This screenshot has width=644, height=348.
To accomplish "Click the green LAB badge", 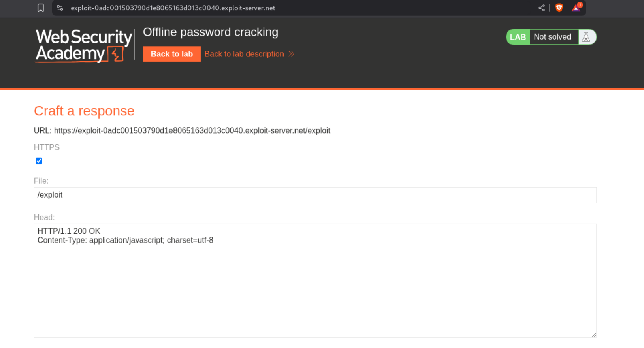I will 518,37.
